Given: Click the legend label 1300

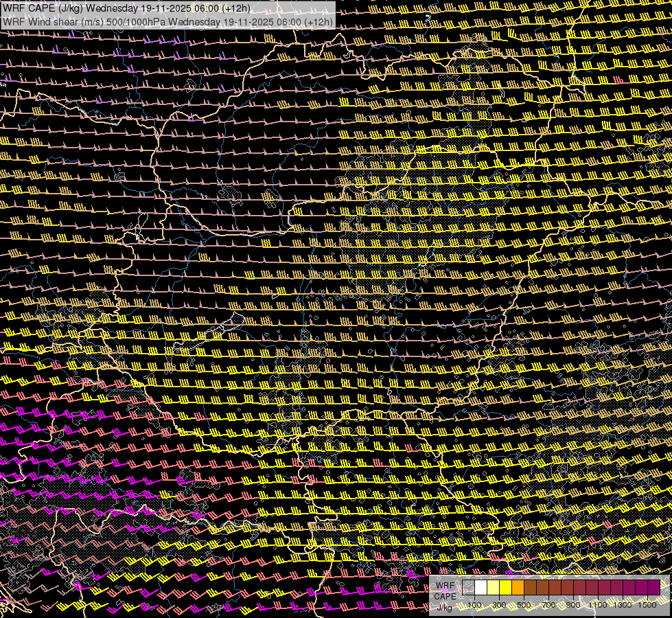Looking at the screenshot, I should [623, 605].
